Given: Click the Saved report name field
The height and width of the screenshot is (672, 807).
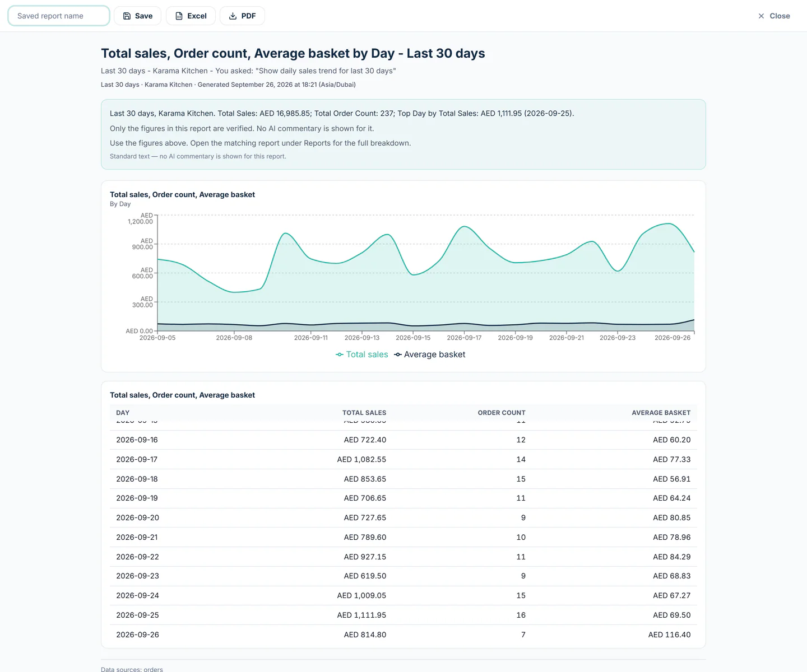Looking at the screenshot, I should coord(59,16).
